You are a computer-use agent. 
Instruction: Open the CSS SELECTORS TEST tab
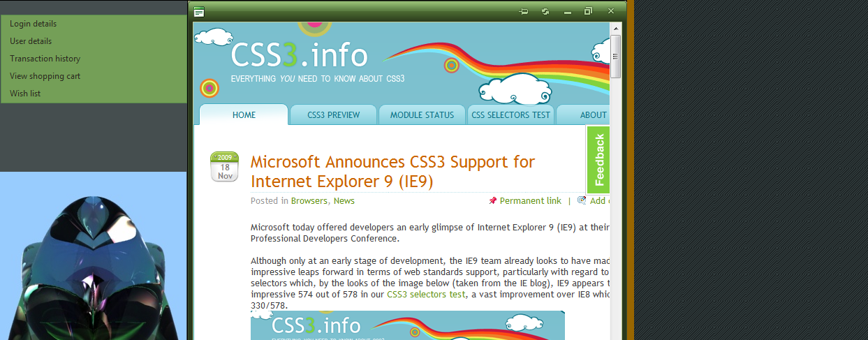pyautogui.click(x=511, y=114)
